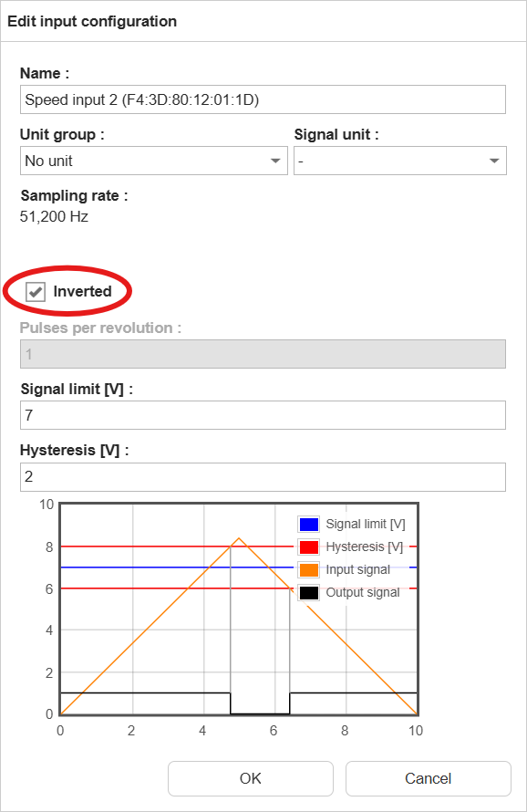Click the blue color swatch for Signal limit
The width and height of the screenshot is (527, 812).
click(309, 524)
